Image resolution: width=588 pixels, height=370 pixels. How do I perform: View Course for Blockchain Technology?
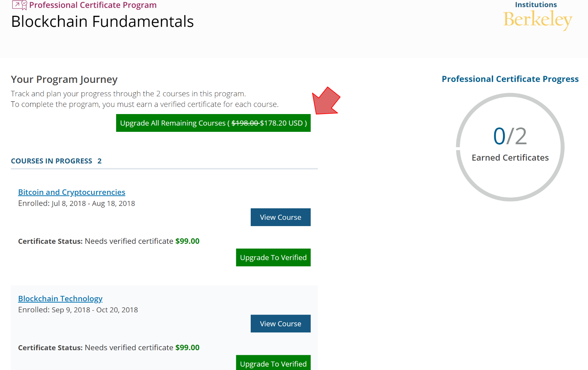click(x=280, y=324)
